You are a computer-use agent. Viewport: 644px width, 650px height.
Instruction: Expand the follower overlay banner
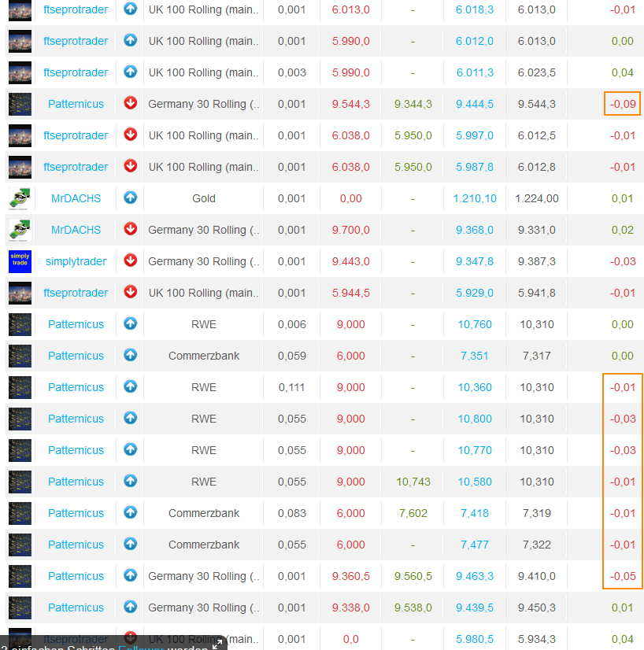(217, 644)
